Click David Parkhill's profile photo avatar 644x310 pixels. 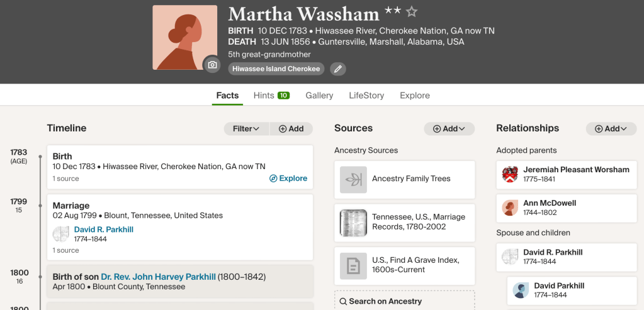(x=521, y=290)
